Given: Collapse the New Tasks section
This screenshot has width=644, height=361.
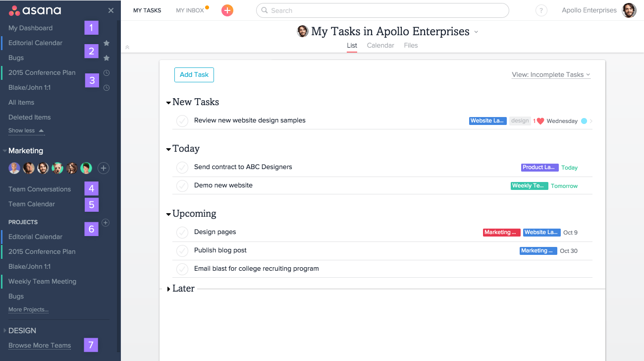Looking at the screenshot, I should tap(168, 103).
